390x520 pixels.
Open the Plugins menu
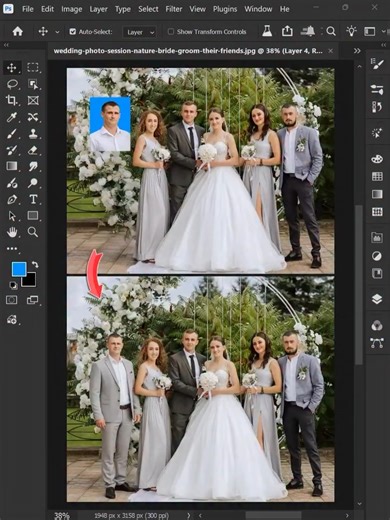[225, 9]
